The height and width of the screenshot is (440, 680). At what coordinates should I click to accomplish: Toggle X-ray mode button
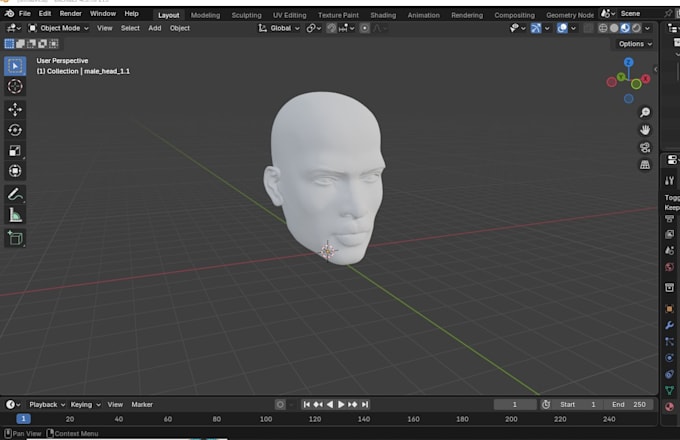pyautogui.click(x=588, y=28)
